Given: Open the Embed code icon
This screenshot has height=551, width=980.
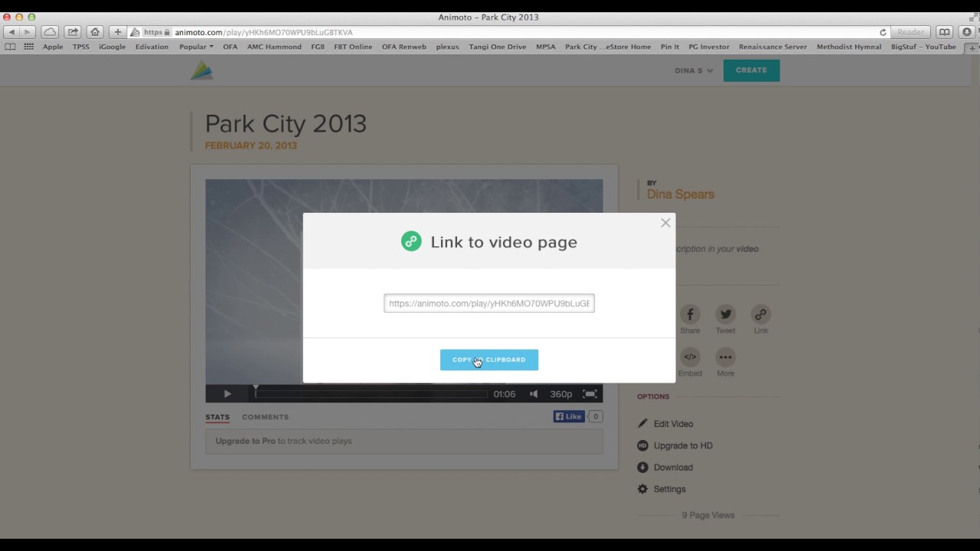Looking at the screenshot, I should [x=690, y=357].
